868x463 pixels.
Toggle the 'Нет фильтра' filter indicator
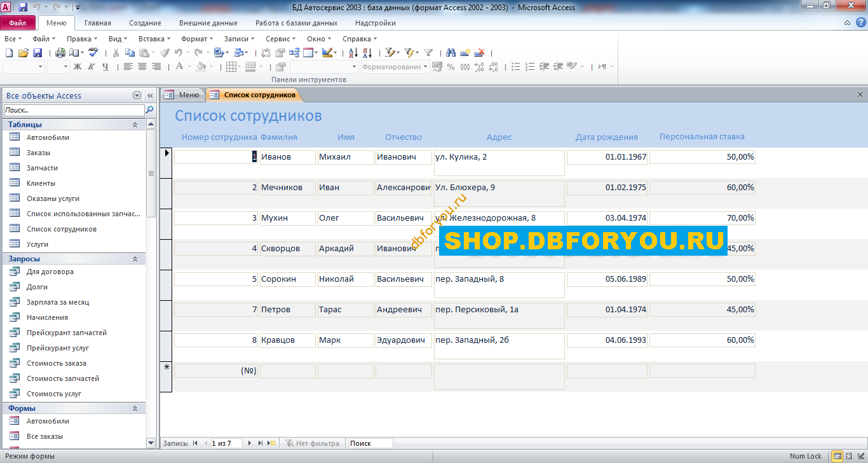pos(312,443)
